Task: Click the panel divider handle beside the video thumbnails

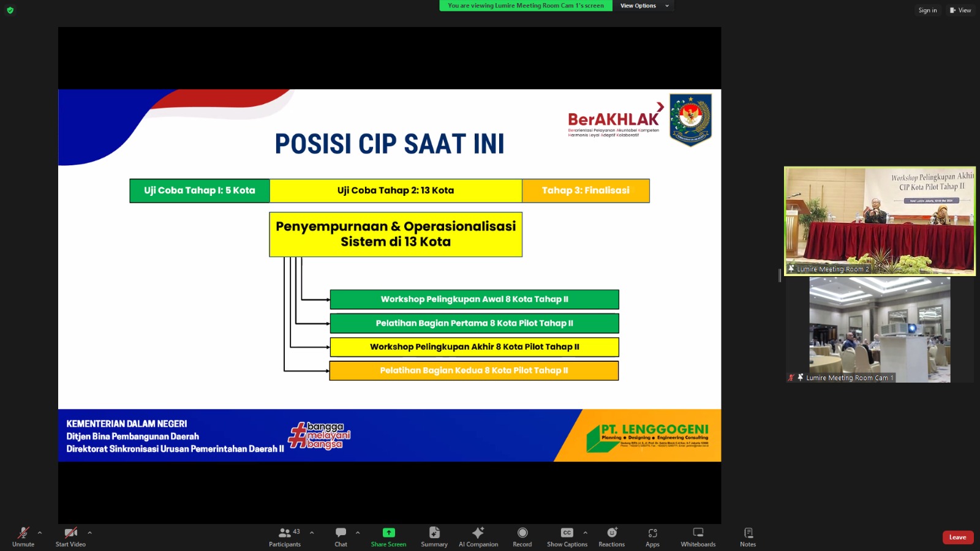Action: coord(780,275)
